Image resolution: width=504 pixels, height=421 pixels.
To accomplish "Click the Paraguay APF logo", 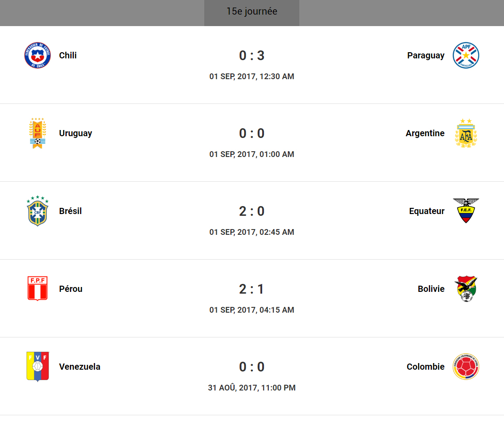I will [466, 55].
